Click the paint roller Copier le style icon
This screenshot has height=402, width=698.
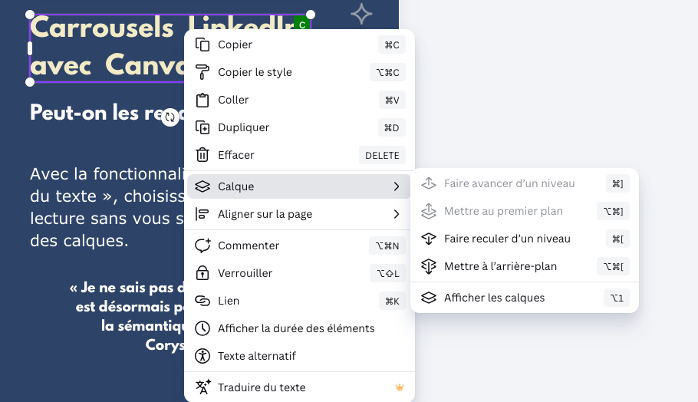tap(202, 72)
